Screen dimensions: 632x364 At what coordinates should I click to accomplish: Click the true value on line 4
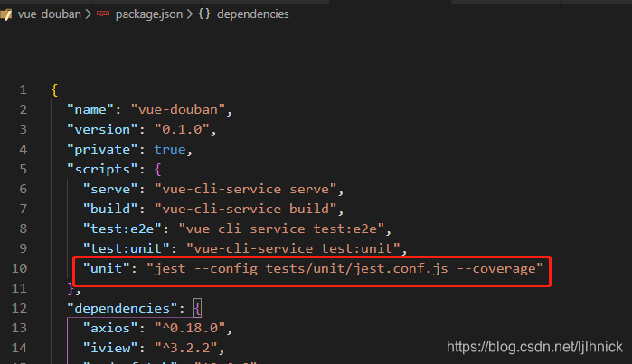[x=170, y=149]
